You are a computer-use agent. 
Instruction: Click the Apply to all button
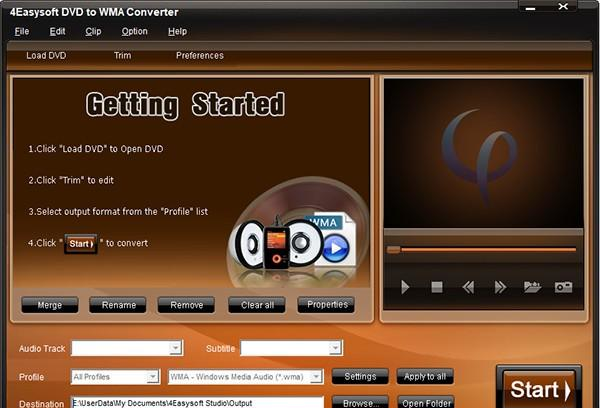(425, 377)
